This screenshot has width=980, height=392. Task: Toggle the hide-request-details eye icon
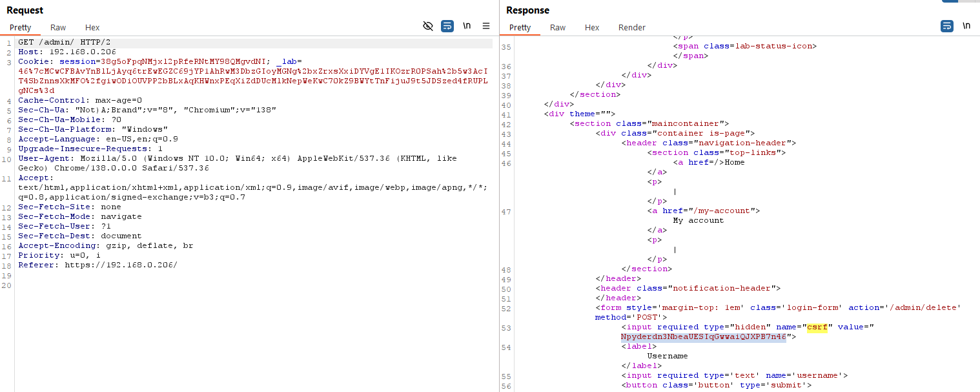[427, 26]
